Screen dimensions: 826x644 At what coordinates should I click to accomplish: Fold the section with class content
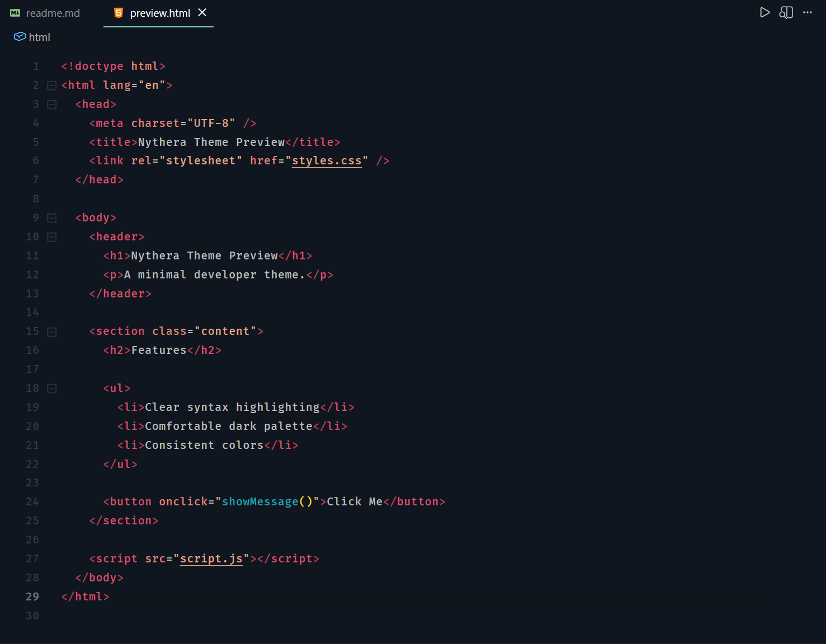tap(51, 331)
